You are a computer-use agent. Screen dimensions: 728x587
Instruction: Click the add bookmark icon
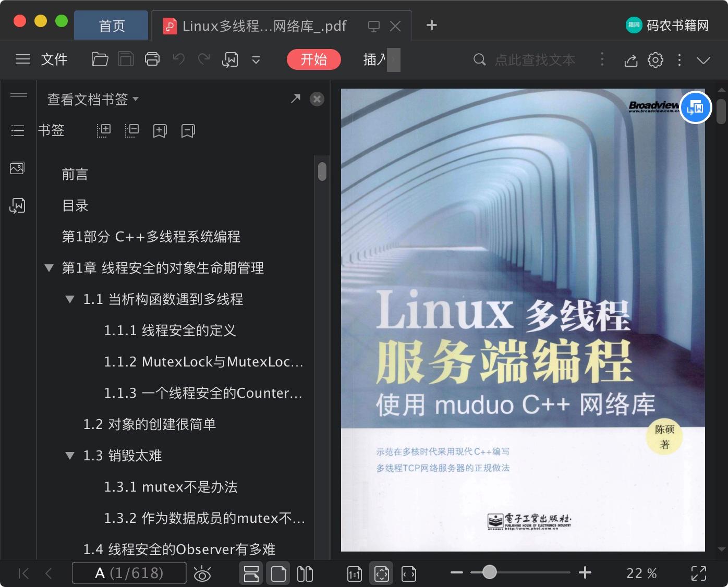click(160, 130)
